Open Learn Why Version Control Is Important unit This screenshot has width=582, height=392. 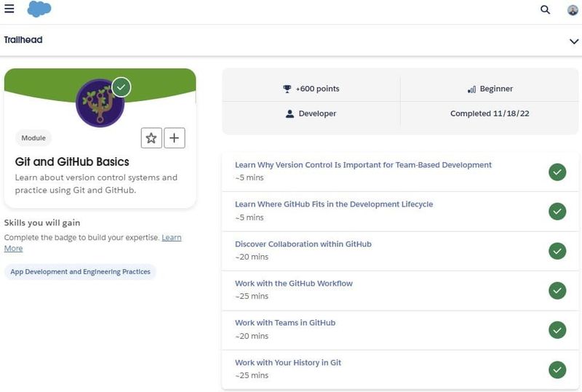click(x=363, y=165)
